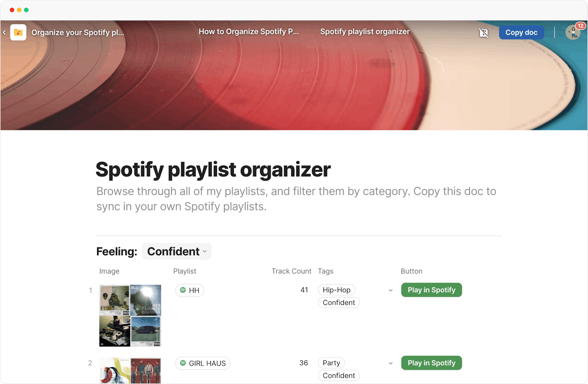Open the Feeling dropdown set to Confident
This screenshot has height=384, width=588.
pyautogui.click(x=177, y=251)
